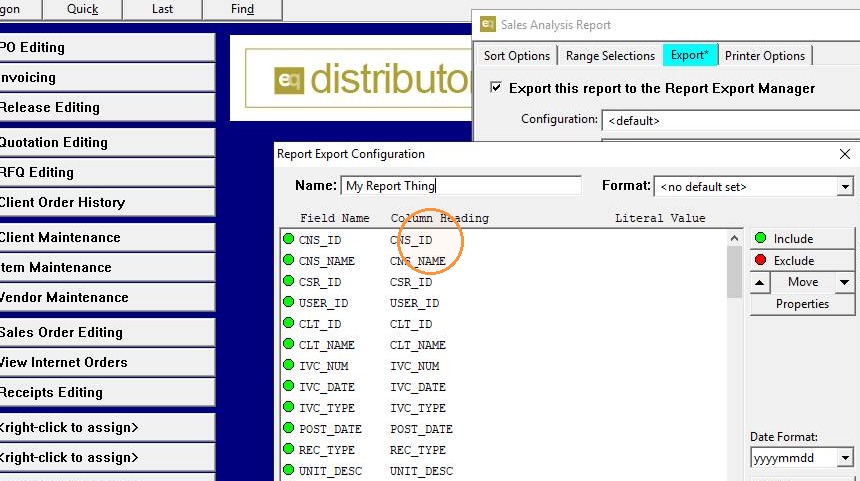
Task: Select IVC_TYPE in the Field Name column
Action: 326,409
